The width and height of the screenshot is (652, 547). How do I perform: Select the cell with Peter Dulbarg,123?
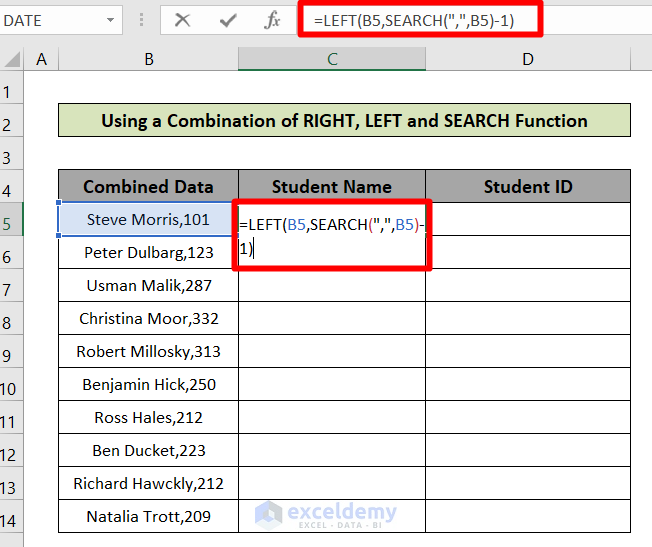(148, 252)
